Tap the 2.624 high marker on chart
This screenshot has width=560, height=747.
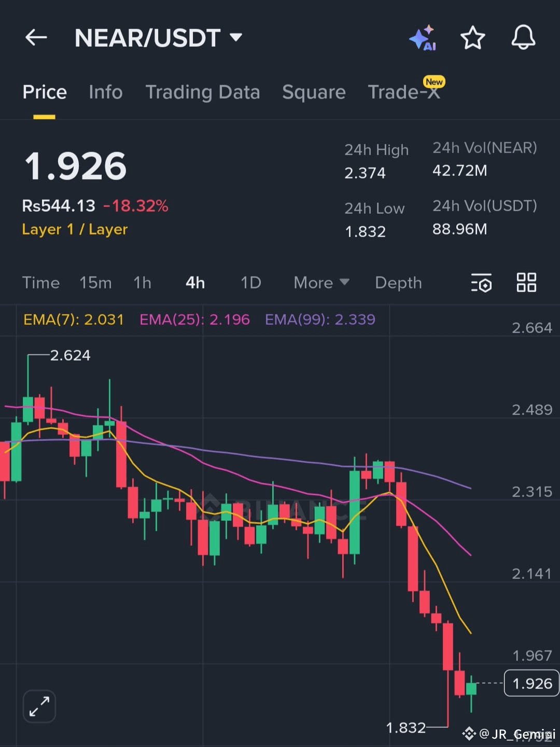point(70,355)
